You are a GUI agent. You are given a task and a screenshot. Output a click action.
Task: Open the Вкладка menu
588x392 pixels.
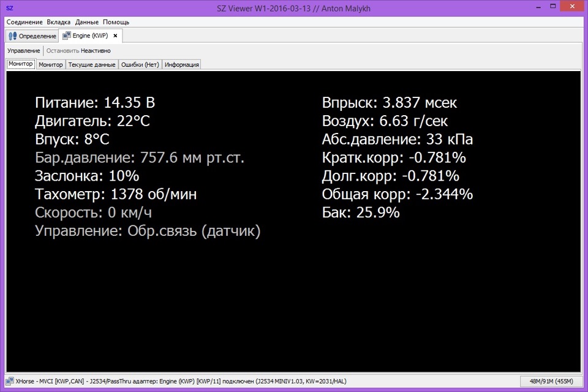pyautogui.click(x=59, y=22)
